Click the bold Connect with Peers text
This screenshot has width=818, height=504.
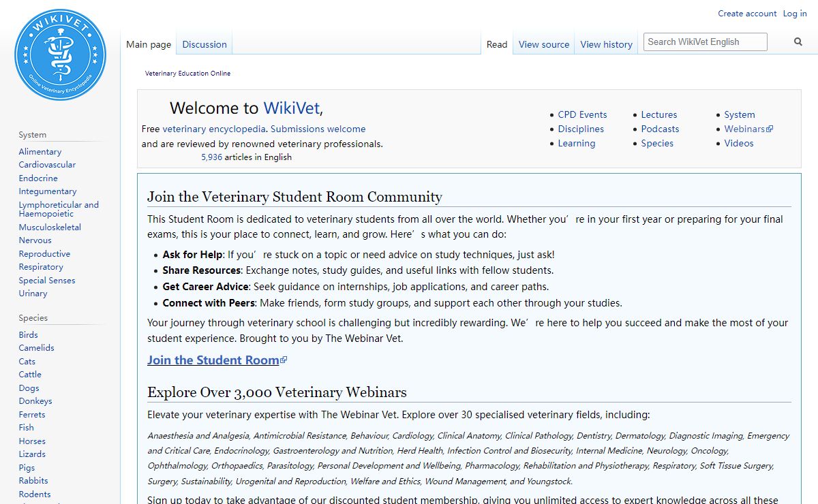click(209, 303)
